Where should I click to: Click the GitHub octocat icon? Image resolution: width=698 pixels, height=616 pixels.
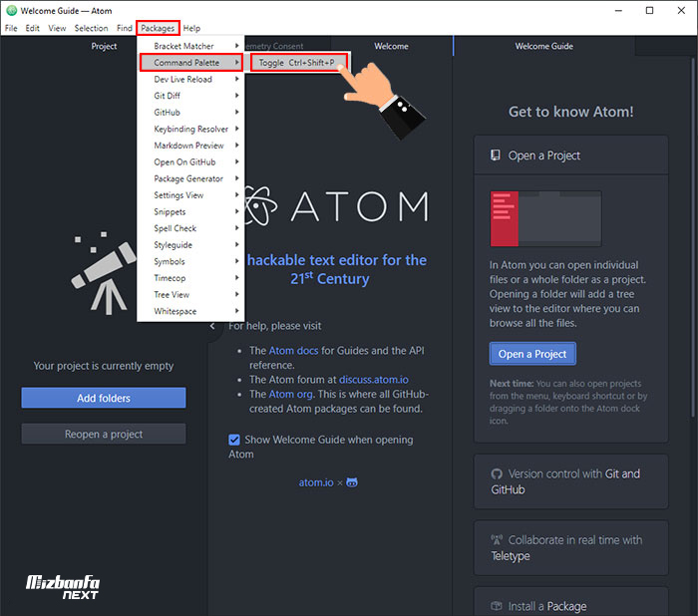click(352, 482)
